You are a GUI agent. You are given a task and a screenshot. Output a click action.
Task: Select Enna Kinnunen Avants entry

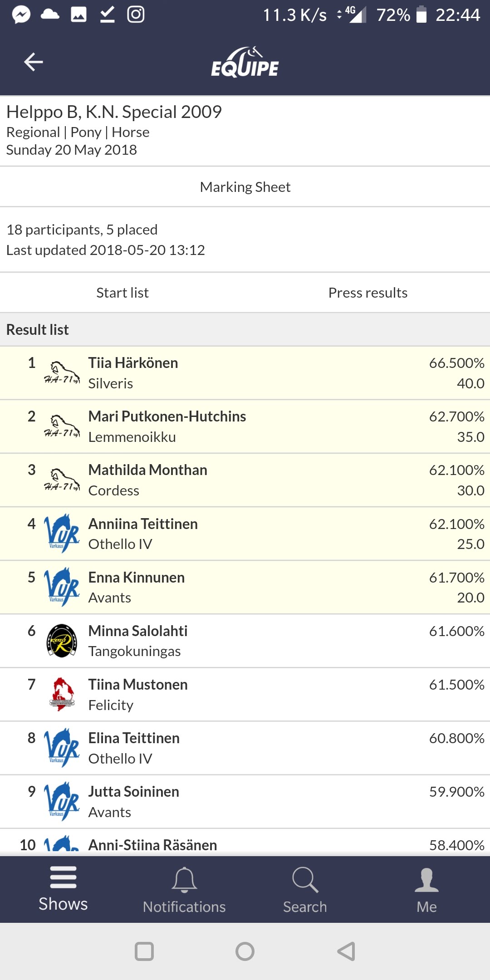tap(245, 588)
